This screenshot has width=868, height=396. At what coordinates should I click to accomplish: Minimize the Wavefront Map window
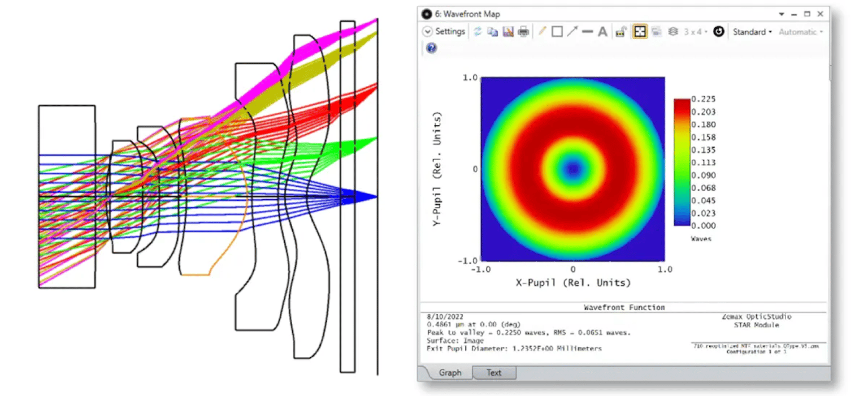(795, 14)
